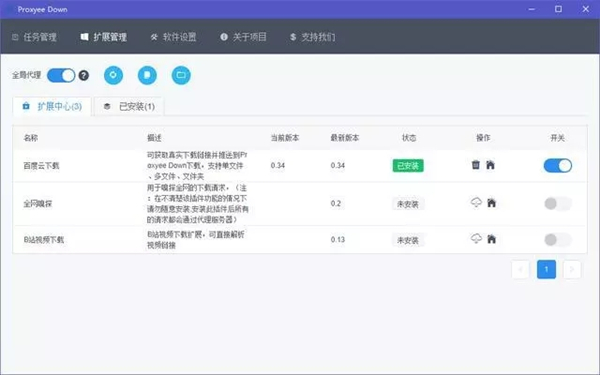
Task: Click cloud download icon for B站视频下载
Action: (476, 239)
